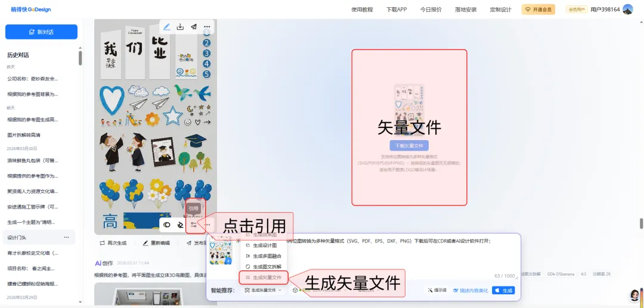
Task: Open the three-dot menu above the image
Action: pos(207,27)
